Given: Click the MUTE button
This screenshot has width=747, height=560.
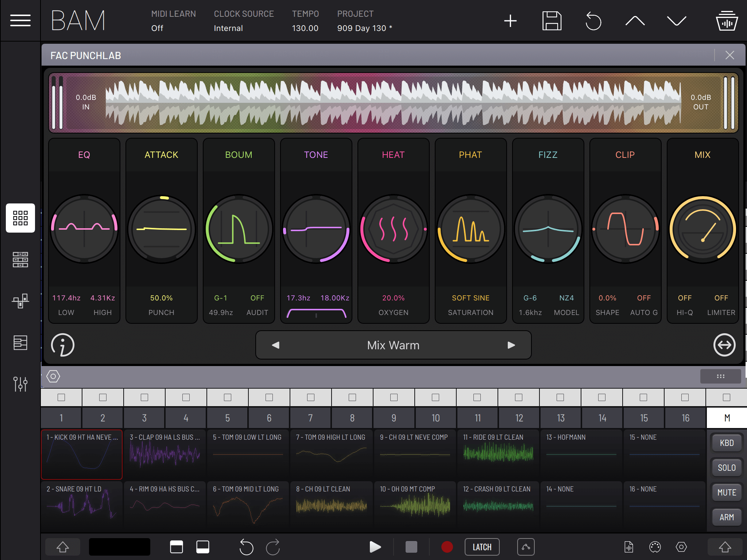Looking at the screenshot, I should tap(727, 493).
